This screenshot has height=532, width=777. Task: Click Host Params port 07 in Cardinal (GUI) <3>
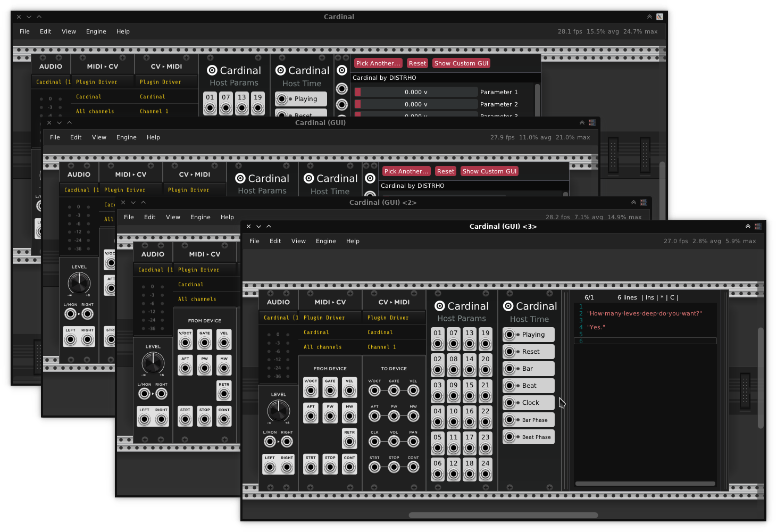[454, 344]
